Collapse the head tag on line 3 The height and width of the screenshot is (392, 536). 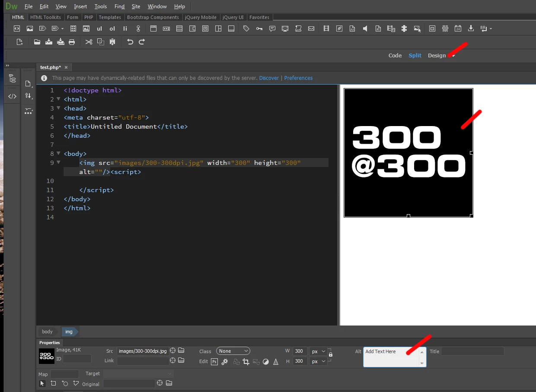point(59,108)
